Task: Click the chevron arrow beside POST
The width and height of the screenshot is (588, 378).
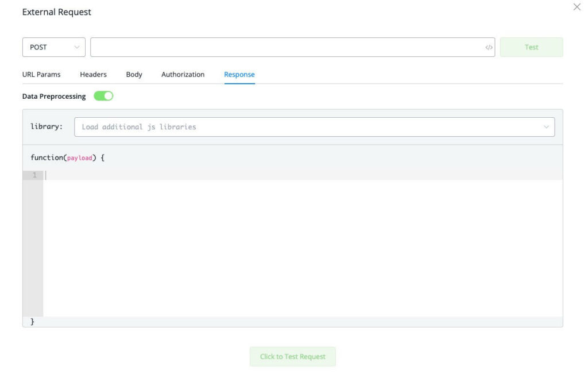Action: [76, 47]
